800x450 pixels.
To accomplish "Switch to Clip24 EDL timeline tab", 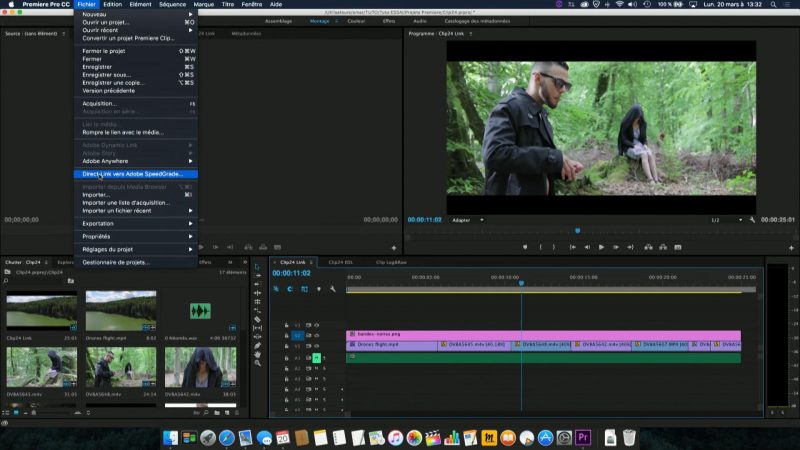I will click(x=341, y=262).
